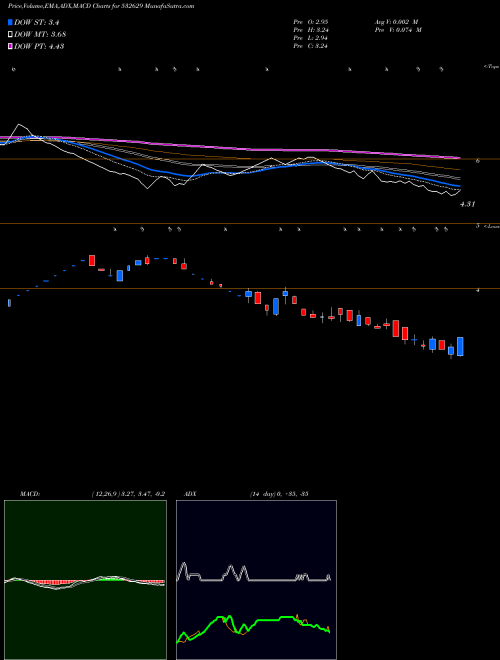500x660 pixels.
Task: Click the 'Pre O: 2.95' value
Action: click(x=311, y=22)
